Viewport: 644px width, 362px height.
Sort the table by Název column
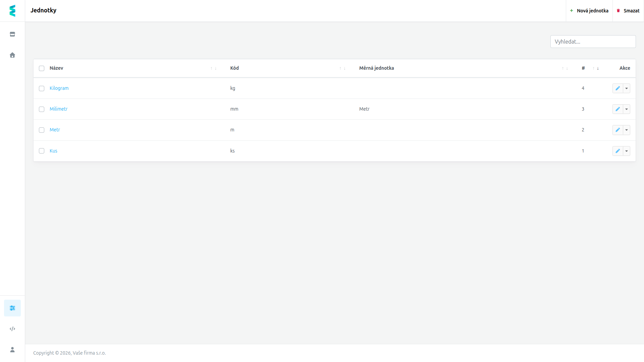[56, 68]
